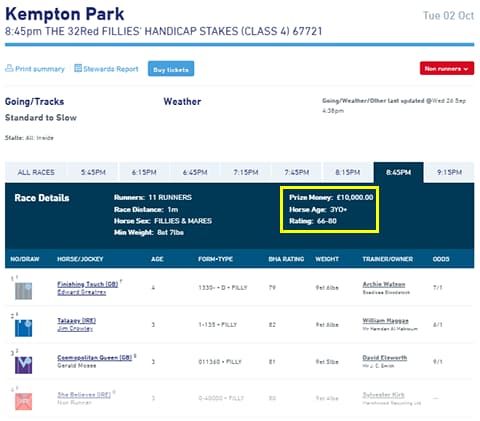Open the Talaaqy blue jockey silks image
480x421 pixels.
tap(24, 328)
